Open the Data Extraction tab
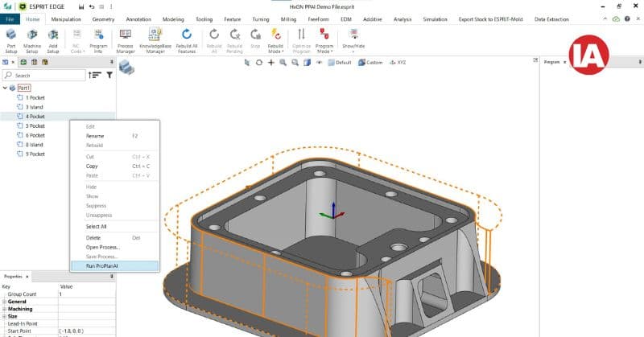The height and width of the screenshot is (337, 644). [x=551, y=19]
